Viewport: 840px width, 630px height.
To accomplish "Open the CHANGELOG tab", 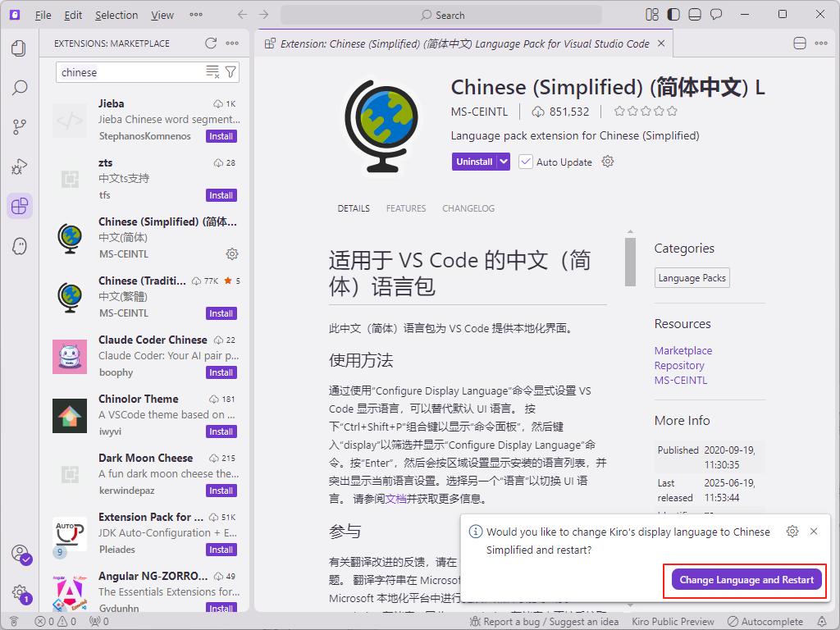I will point(468,208).
